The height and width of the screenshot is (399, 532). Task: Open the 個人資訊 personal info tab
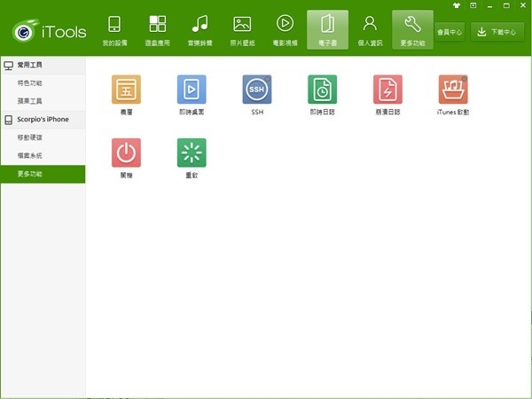pos(370,30)
